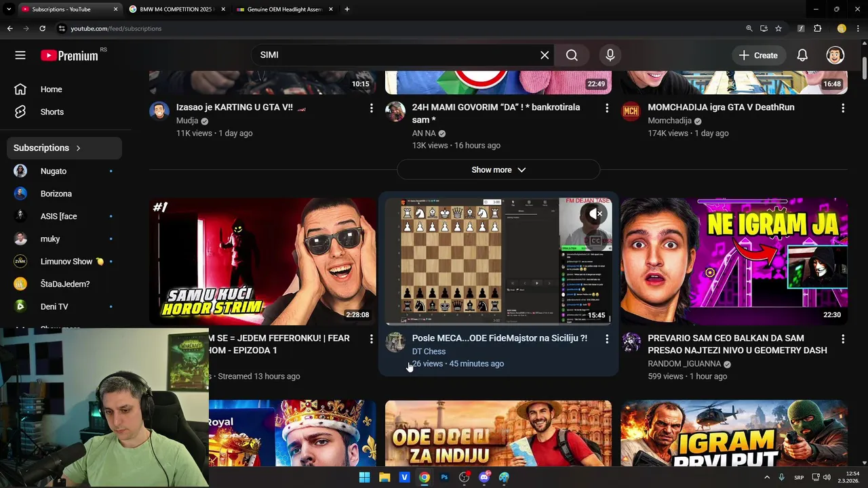Open a new browser tab
Screen dimensions: 868x488
pyautogui.click(x=347, y=9)
